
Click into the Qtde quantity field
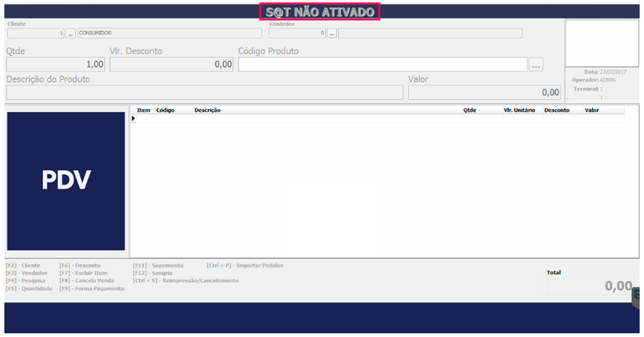pyautogui.click(x=56, y=65)
